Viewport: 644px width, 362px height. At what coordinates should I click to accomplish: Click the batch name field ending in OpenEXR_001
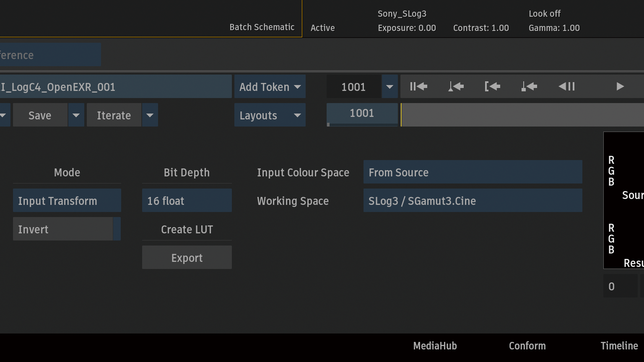coord(115,87)
